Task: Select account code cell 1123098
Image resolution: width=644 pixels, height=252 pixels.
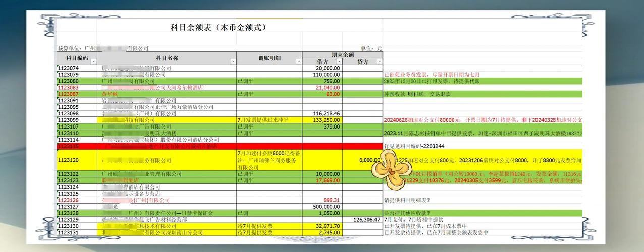Action: point(77,114)
